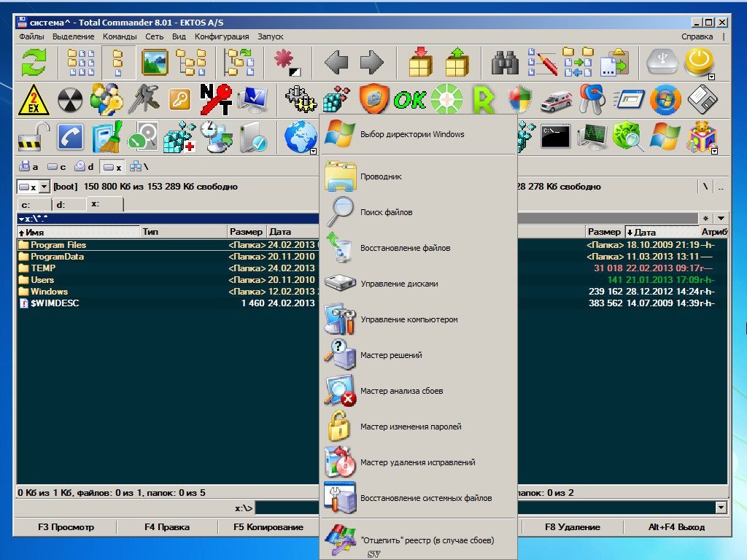Select the Windows folder in file list

pos(49,292)
